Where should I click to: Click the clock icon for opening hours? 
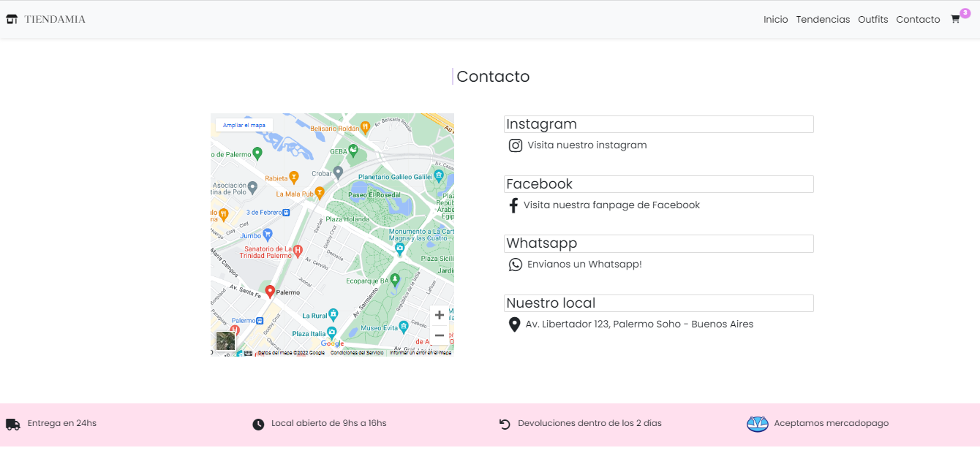click(x=258, y=425)
